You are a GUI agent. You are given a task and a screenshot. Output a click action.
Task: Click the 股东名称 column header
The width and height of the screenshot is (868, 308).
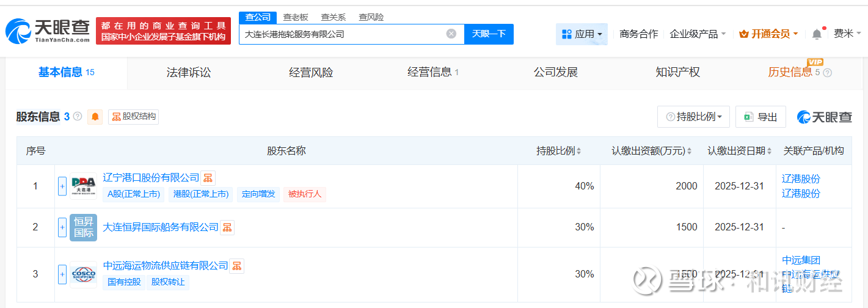point(286,151)
